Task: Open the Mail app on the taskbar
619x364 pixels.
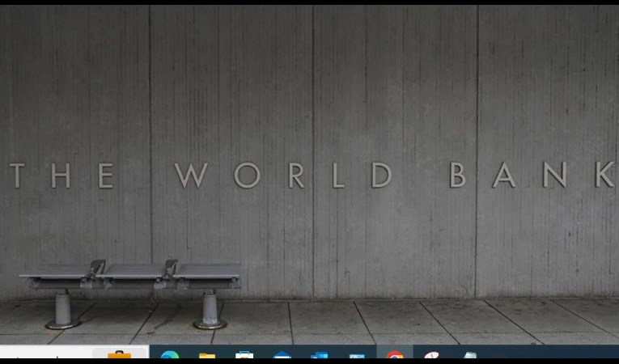Action: pos(282,354)
